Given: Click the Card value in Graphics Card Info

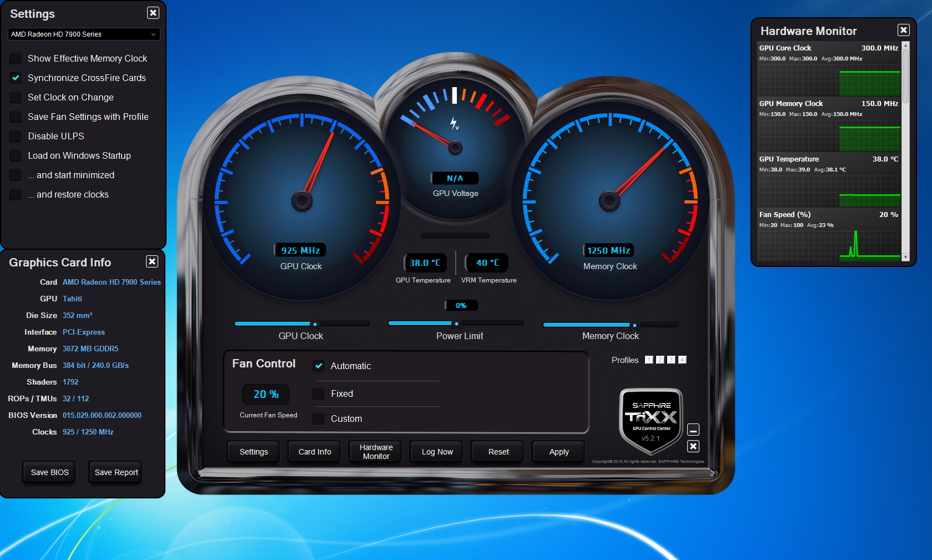Looking at the screenshot, I should tap(112, 282).
